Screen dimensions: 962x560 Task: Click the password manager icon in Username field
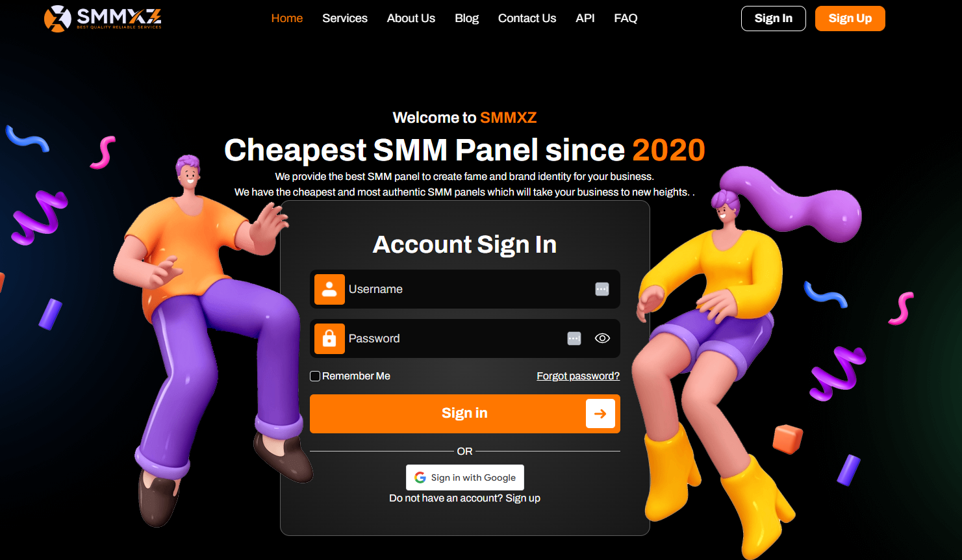point(602,289)
